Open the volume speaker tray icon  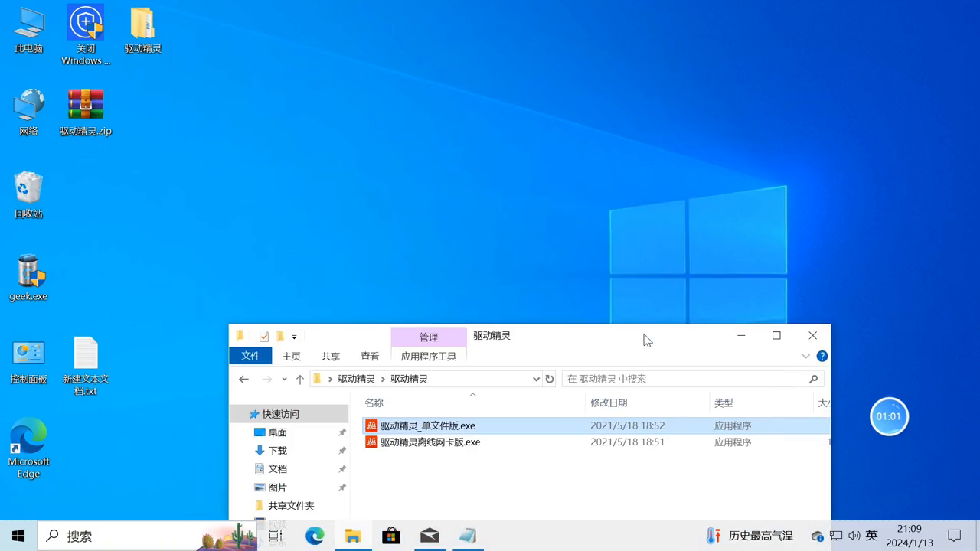pos(854,536)
